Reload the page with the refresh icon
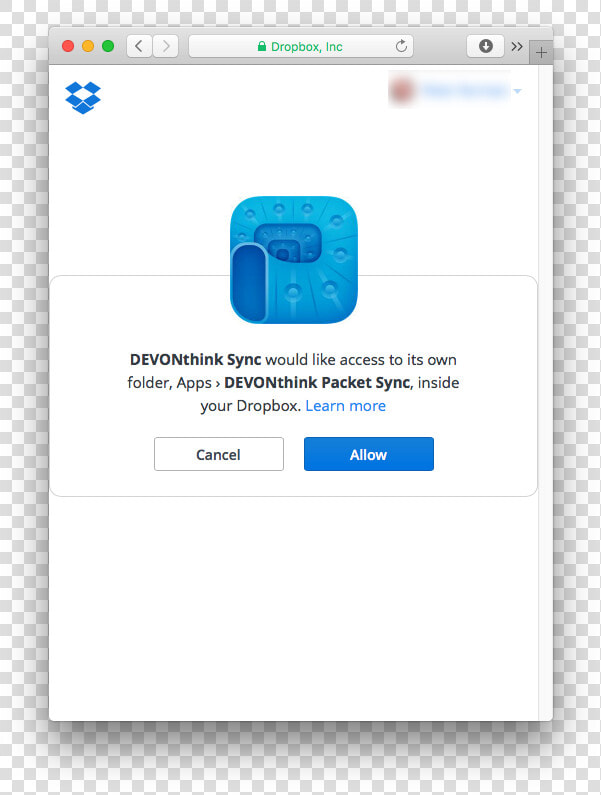The height and width of the screenshot is (795, 601). click(401, 46)
